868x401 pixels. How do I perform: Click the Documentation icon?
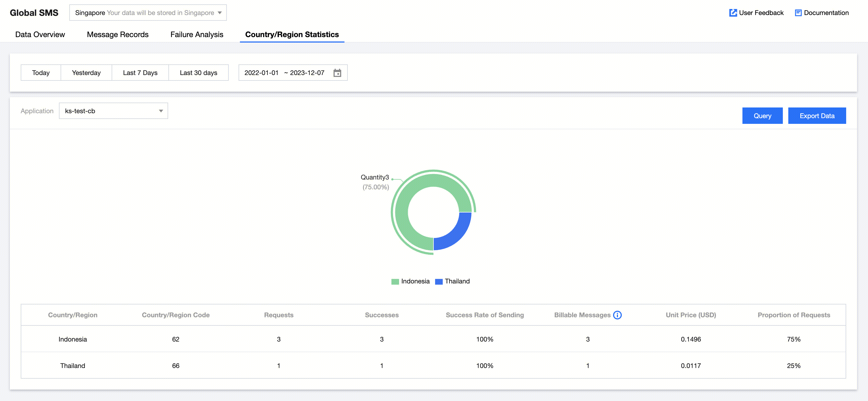point(798,13)
